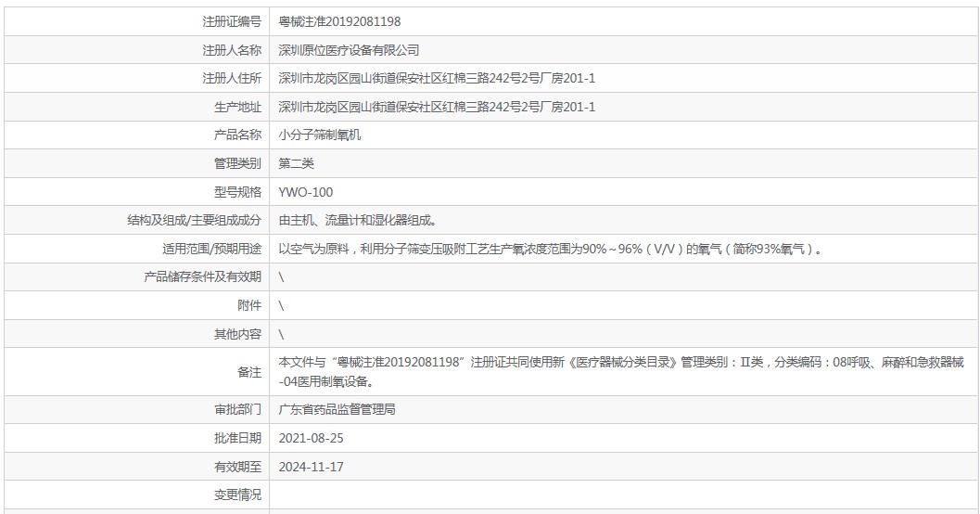The width and height of the screenshot is (980, 514).
Task: Select the 注册人住所 label
Action: click(x=231, y=78)
